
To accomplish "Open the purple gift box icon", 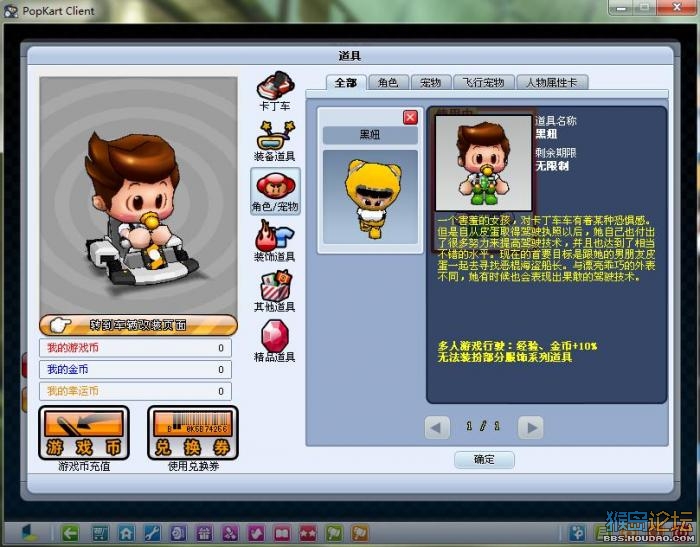I will coord(204,533).
